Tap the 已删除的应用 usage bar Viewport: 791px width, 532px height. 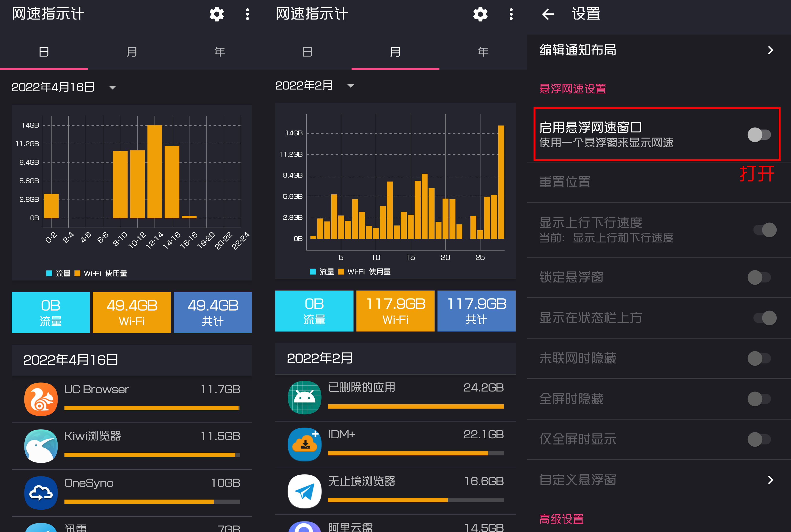click(x=416, y=406)
